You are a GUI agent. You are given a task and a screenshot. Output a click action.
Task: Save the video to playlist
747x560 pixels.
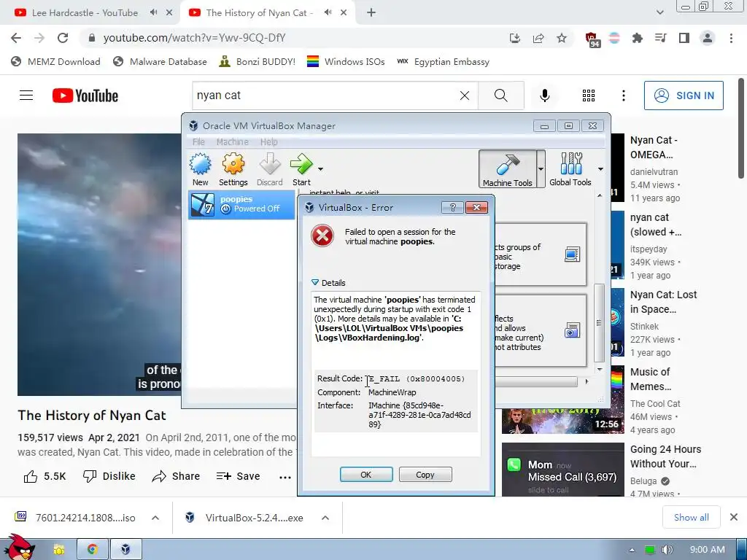[238, 476]
